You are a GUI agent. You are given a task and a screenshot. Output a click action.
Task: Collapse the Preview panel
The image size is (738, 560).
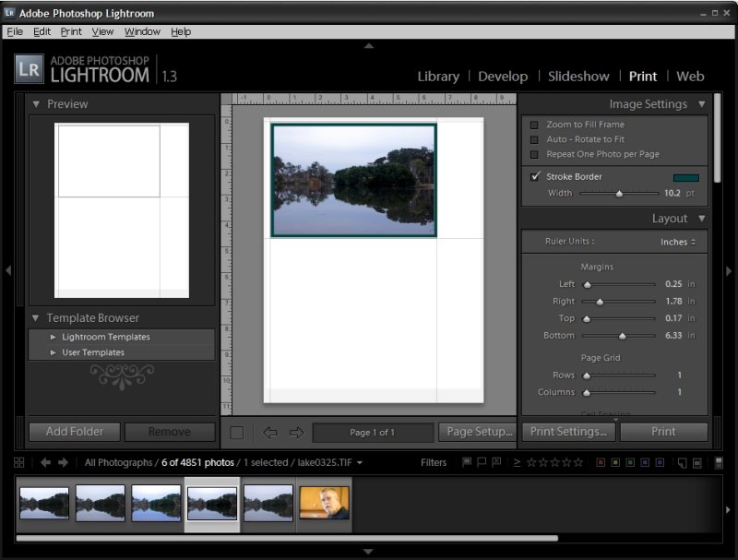pos(36,104)
